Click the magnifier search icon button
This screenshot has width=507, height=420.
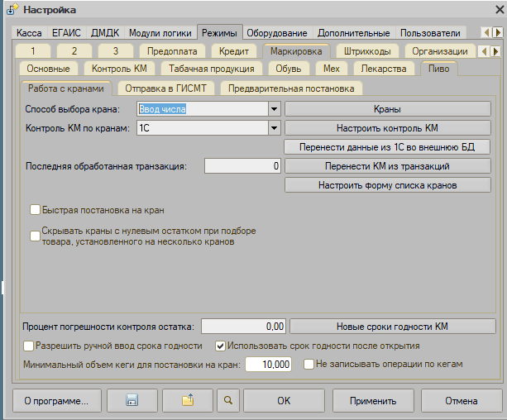[x=228, y=401]
